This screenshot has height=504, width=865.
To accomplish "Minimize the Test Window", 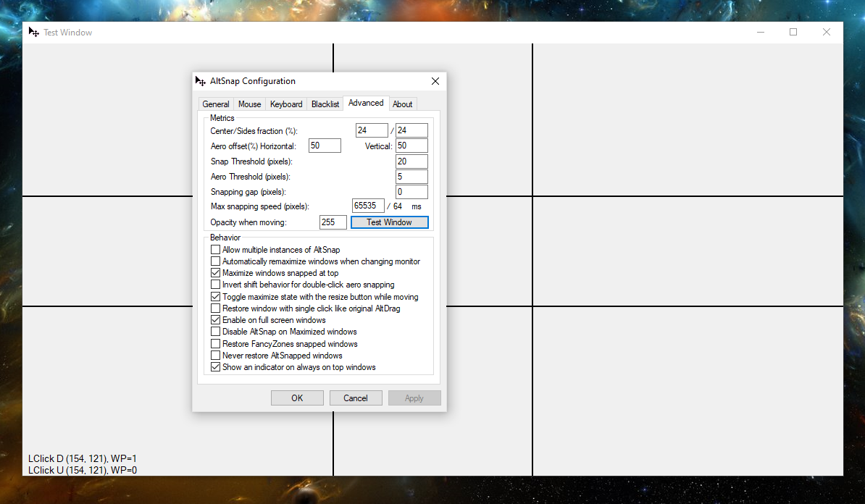I will pos(761,32).
